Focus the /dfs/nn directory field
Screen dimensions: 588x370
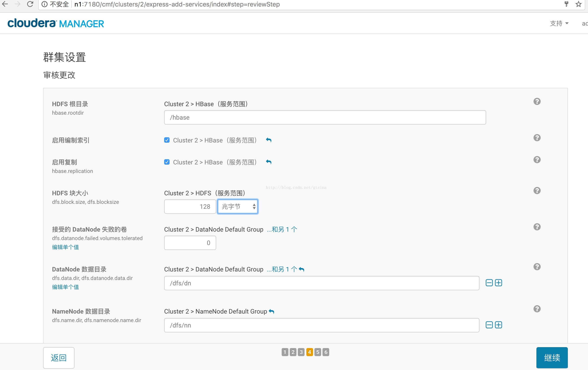(322, 325)
